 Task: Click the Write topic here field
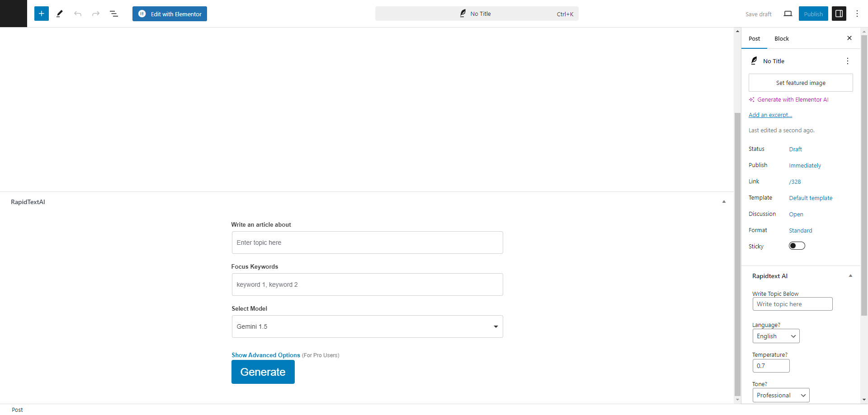tap(793, 304)
